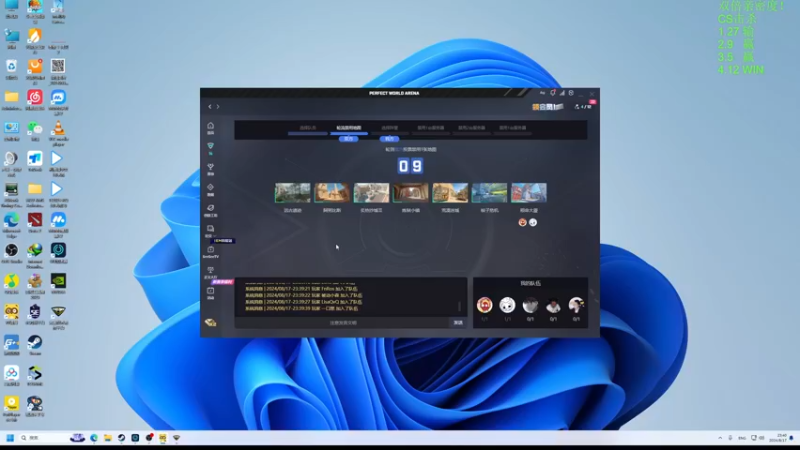The height and width of the screenshot is (450, 800).
Task: Open the friends counter icon top right
Action: (583, 107)
